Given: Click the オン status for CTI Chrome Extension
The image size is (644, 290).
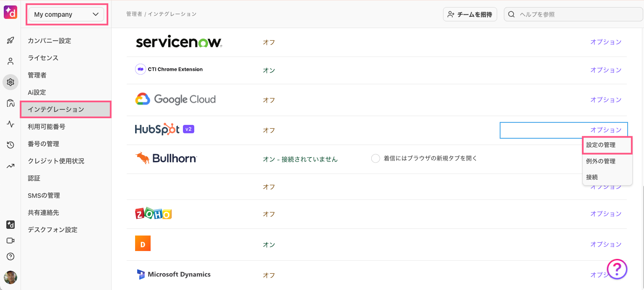Looking at the screenshot, I should [x=269, y=70].
